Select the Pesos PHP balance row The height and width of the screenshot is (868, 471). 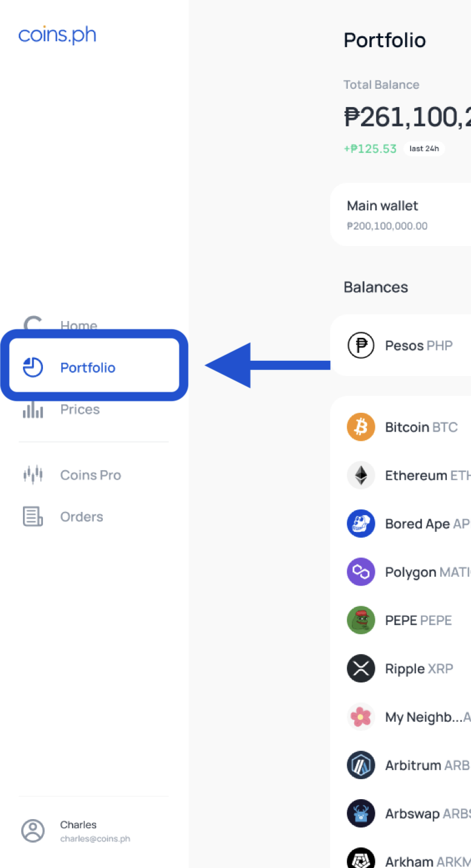(401, 346)
